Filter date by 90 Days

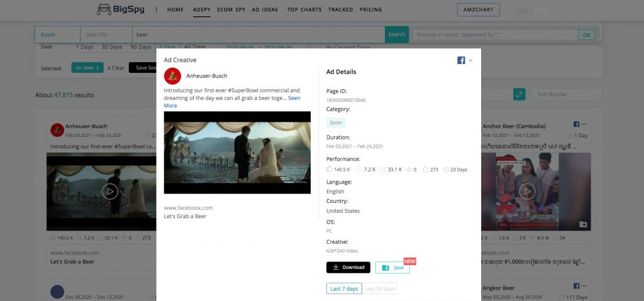pos(141,47)
